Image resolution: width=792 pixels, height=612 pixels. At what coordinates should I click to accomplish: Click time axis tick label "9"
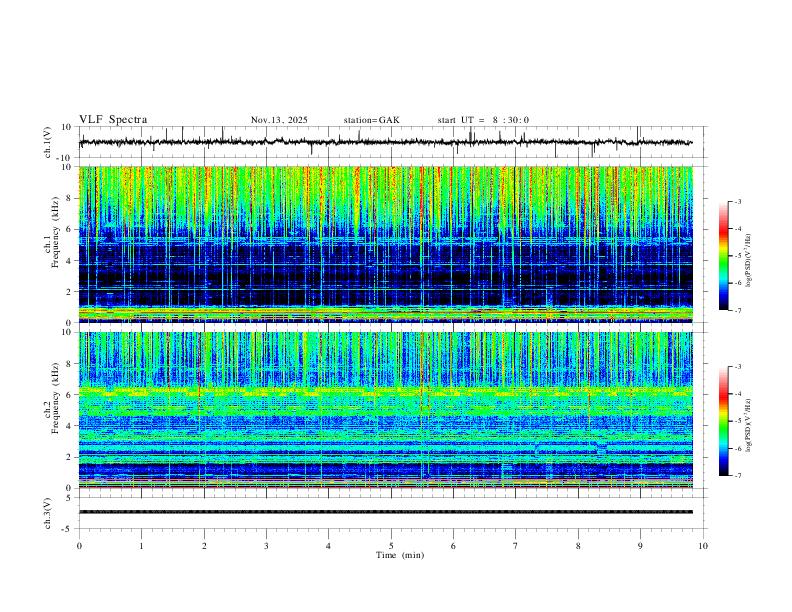640,546
